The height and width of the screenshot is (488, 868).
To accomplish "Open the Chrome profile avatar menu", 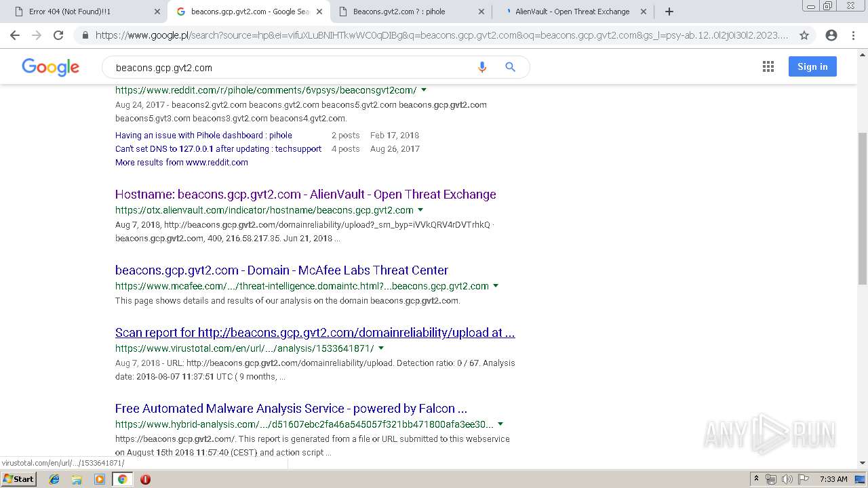I will (x=831, y=35).
